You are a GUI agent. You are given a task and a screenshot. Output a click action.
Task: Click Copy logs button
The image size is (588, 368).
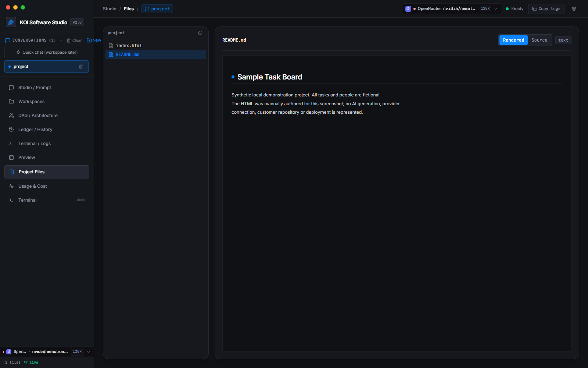click(546, 9)
